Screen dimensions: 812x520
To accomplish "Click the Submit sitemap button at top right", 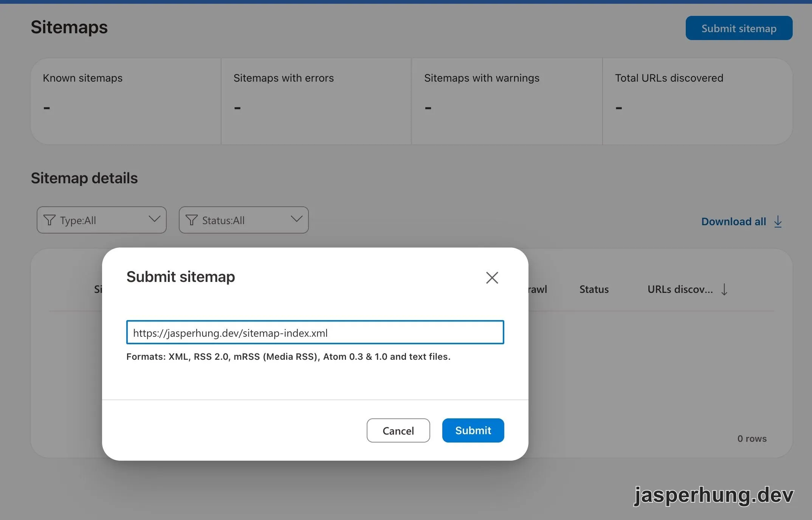I will pyautogui.click(x=739, y=28).
